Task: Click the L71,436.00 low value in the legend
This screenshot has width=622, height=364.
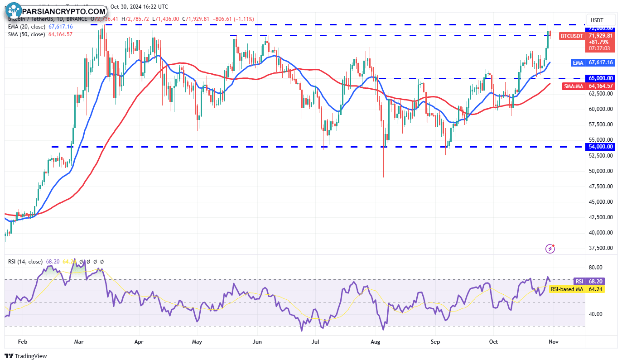Action: [x=166, y=19]
